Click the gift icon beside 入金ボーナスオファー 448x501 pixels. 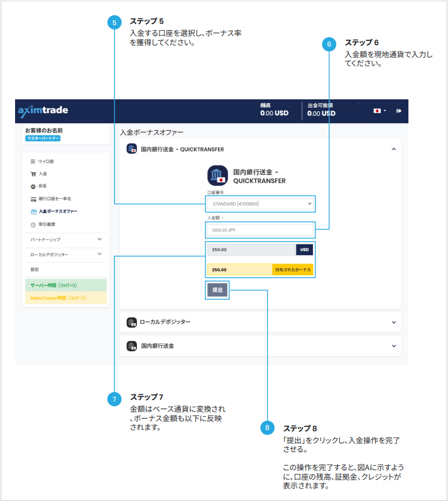click(x=33, y=212)
